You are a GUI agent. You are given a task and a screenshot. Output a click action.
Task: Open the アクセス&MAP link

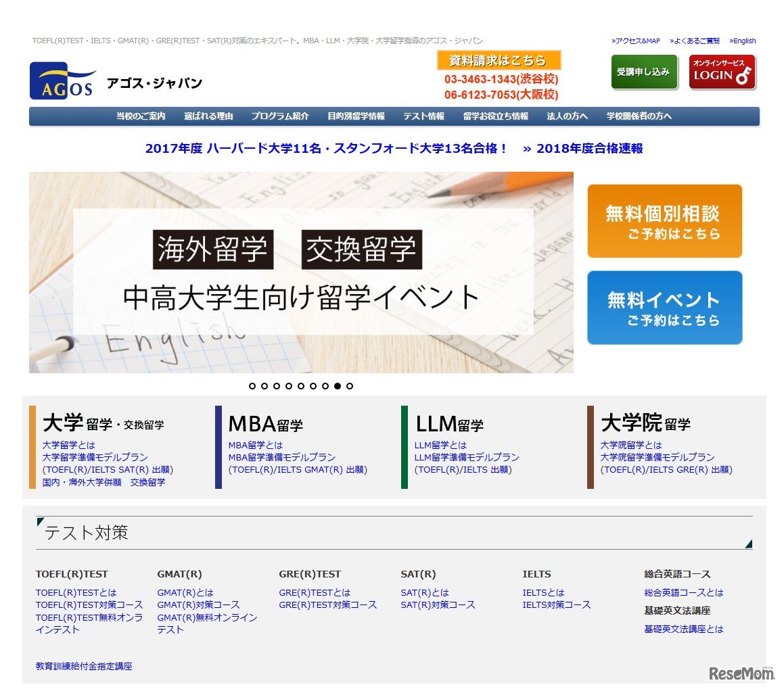[x=635, y=41]
